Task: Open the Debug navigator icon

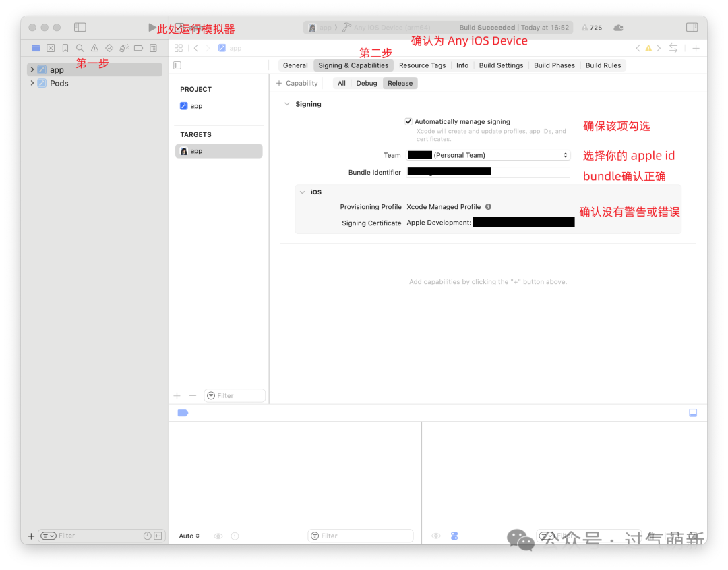Action: point(124,48)
